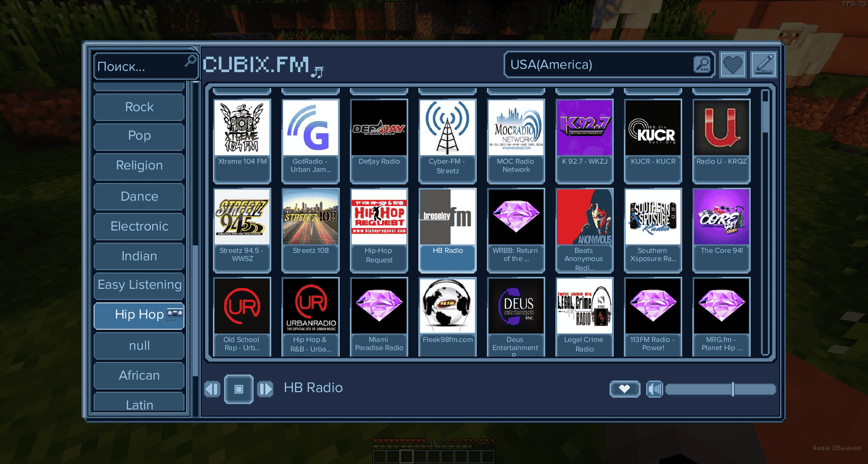The image size is (868, 464).
Task: Play 113FM Radio - Power! station
Action: (x=653, y=316)
